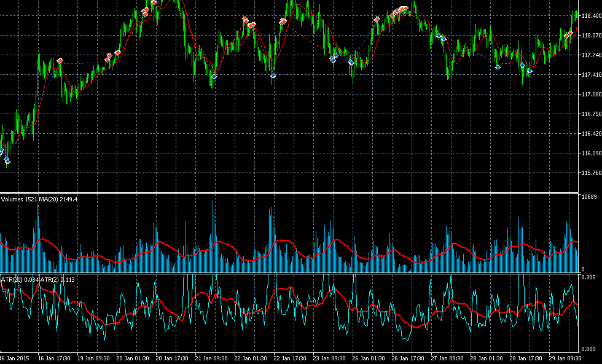
Task: Select the red sell arrow near 26 Jan 01:30
Action: 377,19
